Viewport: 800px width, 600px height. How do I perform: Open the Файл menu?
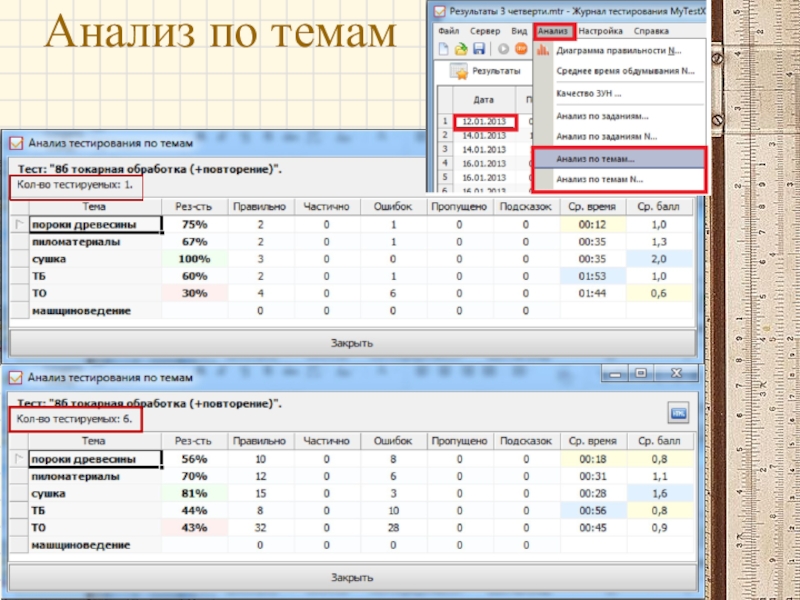point(448,31)
